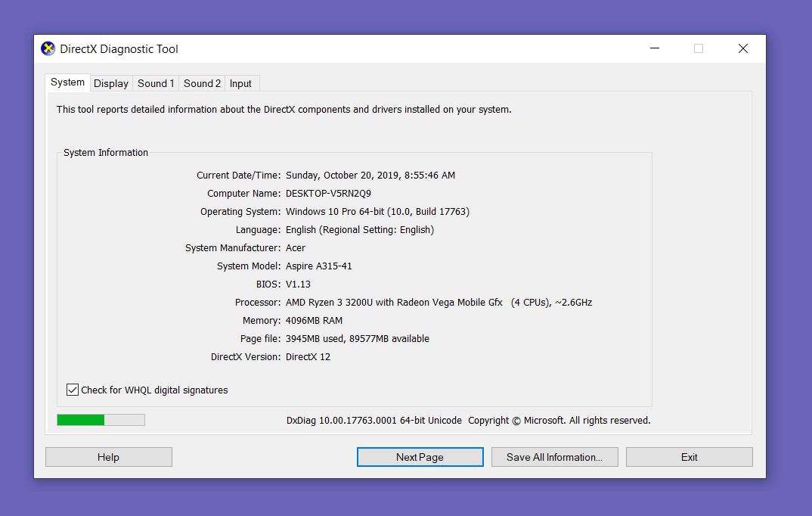Toggle Check for WHQL digital signatures checkbox
This screenshot has width=812, height=516.
pyautogui.click(x=73, y=390)
